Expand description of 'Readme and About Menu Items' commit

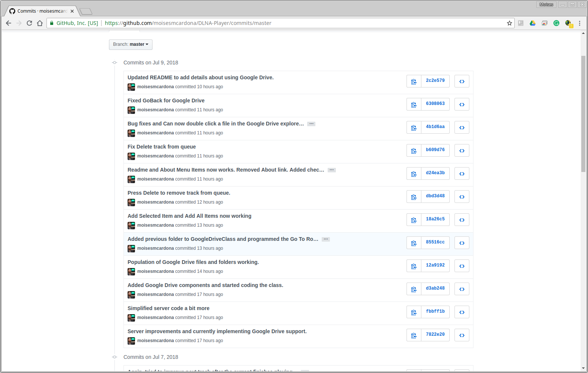tap(332, 170)
